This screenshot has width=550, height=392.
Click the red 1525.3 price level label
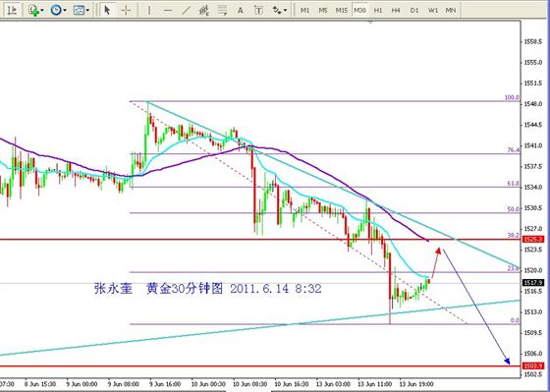click(x=533, y=240)
